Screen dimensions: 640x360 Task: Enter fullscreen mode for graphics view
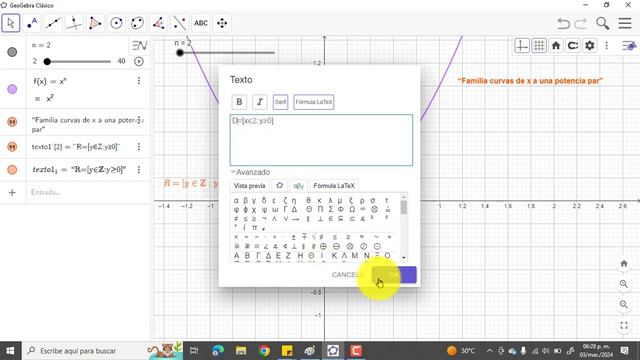pos(624,325)
